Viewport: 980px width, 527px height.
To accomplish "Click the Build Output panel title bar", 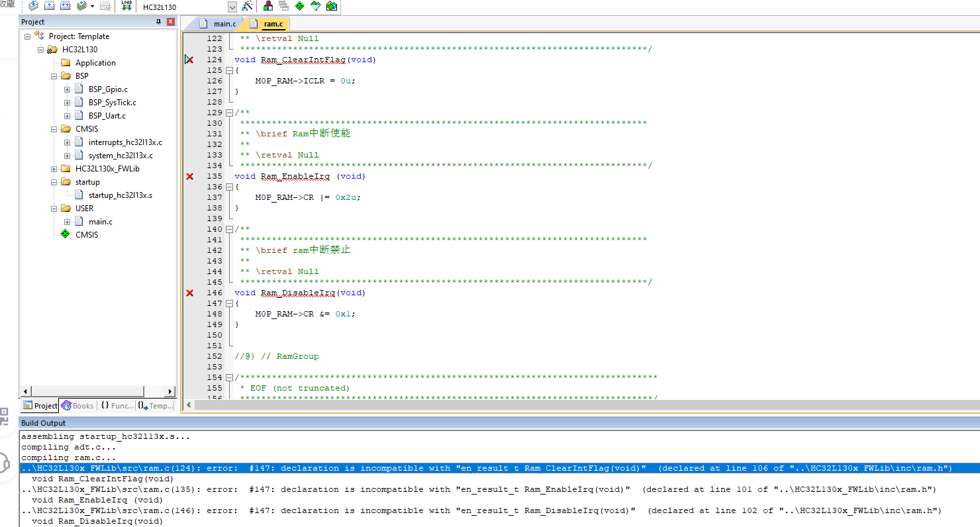I will [x=500, y=423].
